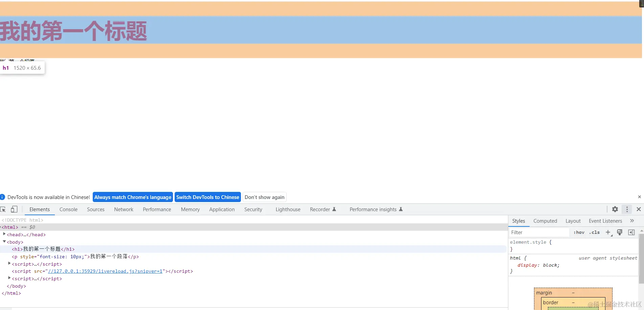644x310 pixels.
Task: Select the Event Listeners sidebar tab
Action: [x=605, y=221]
